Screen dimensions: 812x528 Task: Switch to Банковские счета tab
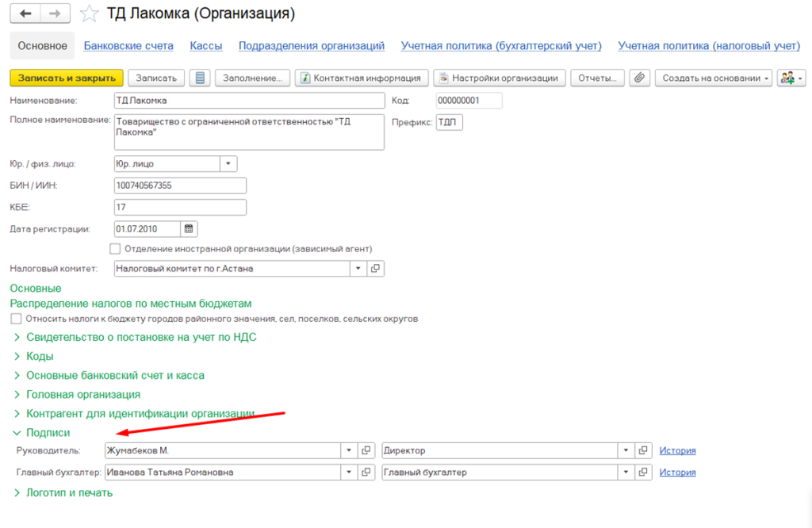point(128,46)
